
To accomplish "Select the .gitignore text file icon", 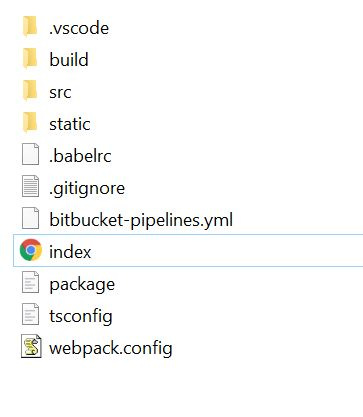I will (31, 187).
